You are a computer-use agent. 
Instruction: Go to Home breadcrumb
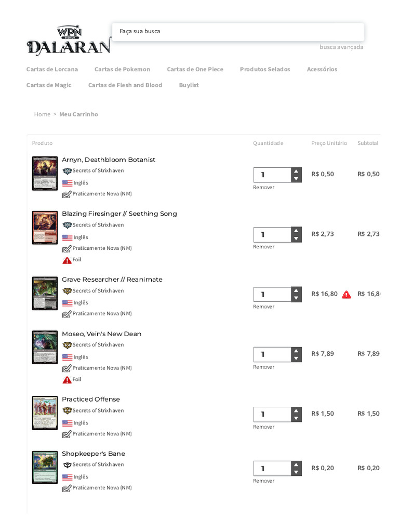coord(42,114)
